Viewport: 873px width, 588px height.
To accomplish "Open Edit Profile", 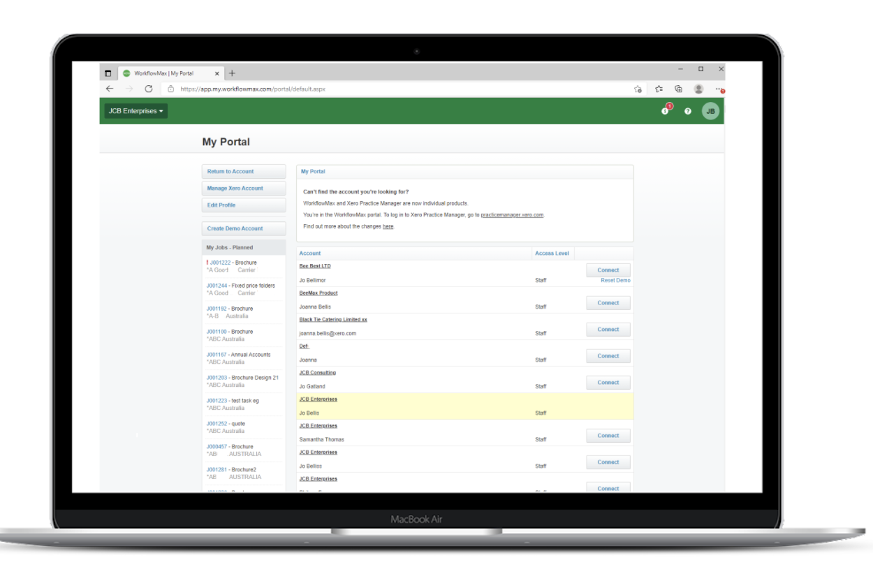I will 244,205.
